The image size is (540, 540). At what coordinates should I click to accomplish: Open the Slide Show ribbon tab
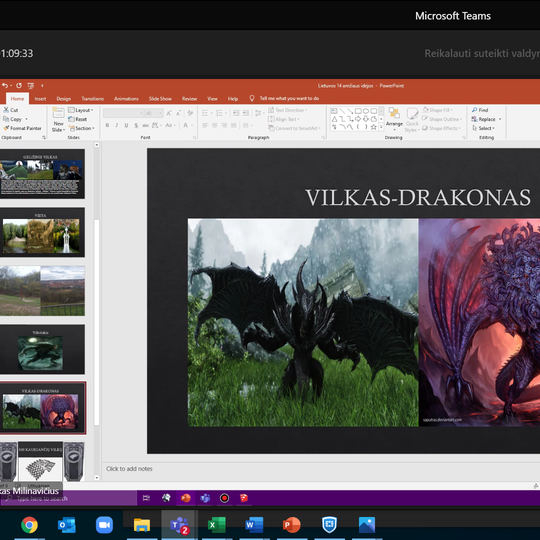click(160, 99)
